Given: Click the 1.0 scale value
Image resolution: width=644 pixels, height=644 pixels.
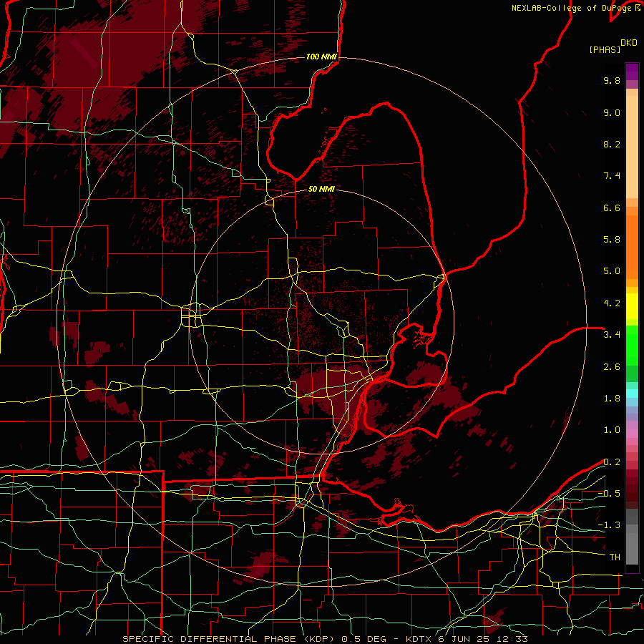Looking at the screenshot, I should pyautogui.click(x=612, y=430).
